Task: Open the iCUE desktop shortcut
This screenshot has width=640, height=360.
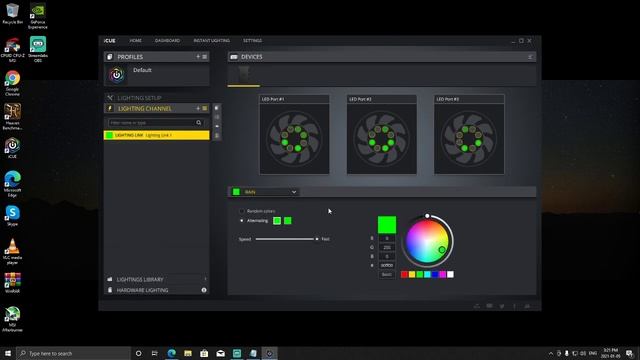Action: [12, 148]
